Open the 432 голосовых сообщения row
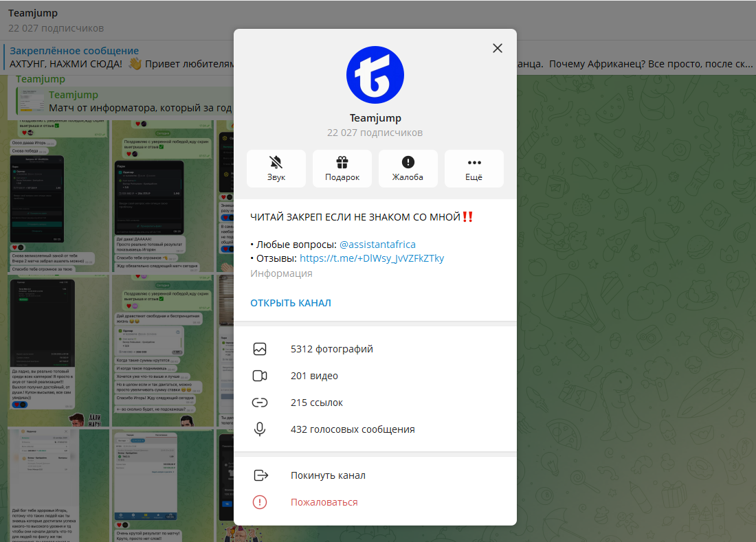Viewport: 756px width, 542px height. coord(375,429)
